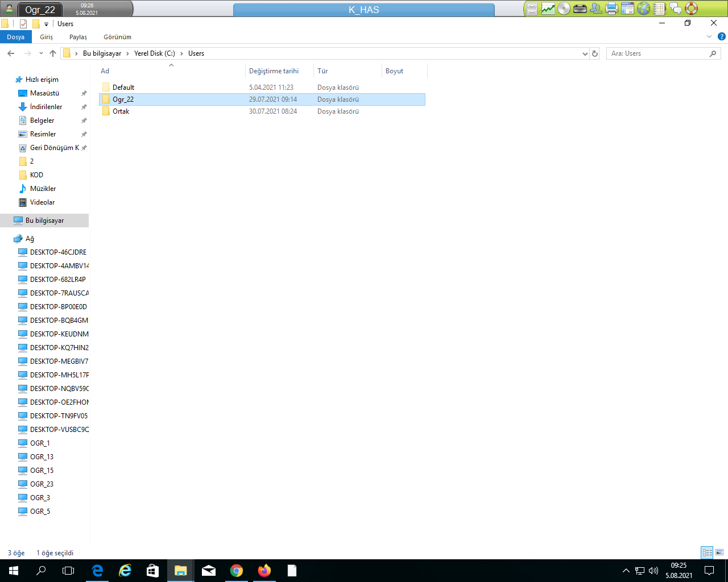The image size is (728, 582).
Task: Open the Windows Start menu
Action: [x=14, y=571]
